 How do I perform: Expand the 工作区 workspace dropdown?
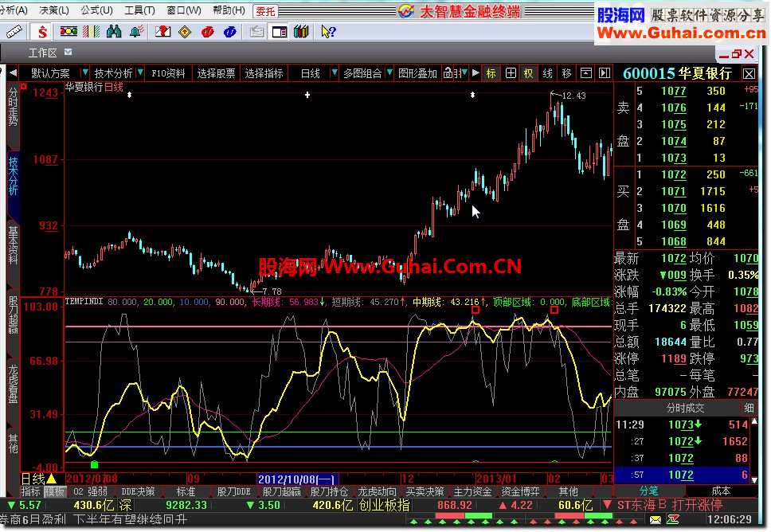pos(68,52)
